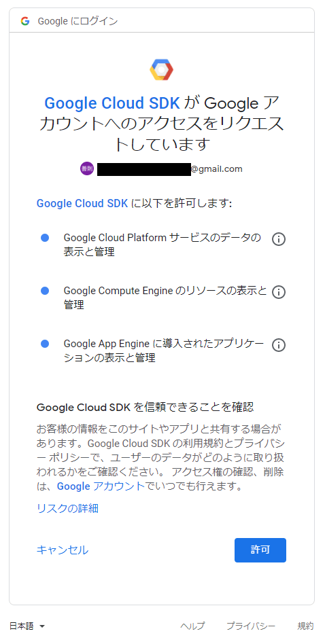Click the Google Cloud SDK hexagon logo
The image size is (325, 644).
coord(161,70)
